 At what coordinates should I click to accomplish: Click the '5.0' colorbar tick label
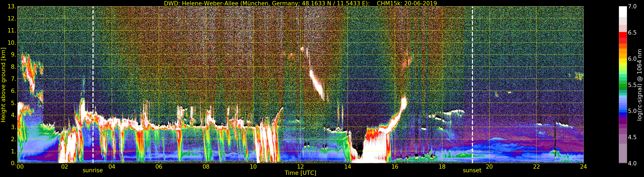[632, 111]
